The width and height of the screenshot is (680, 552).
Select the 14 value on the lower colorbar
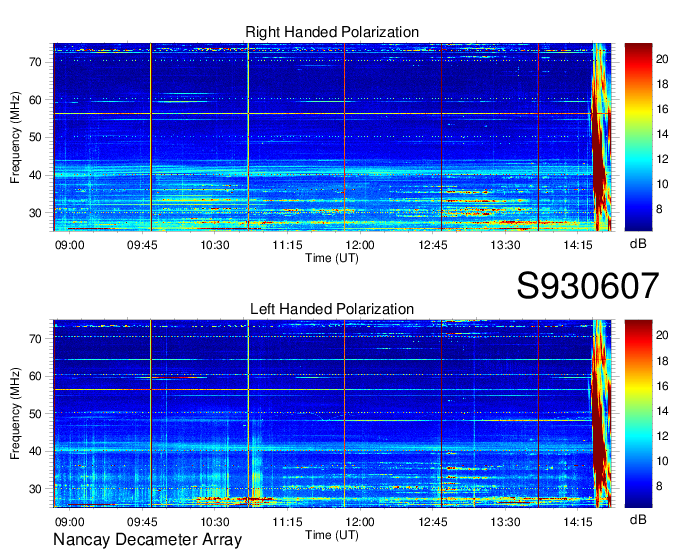662,411
